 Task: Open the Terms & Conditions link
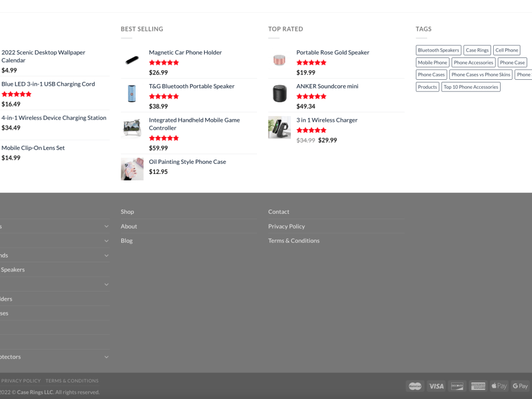(x=294, y=240)
